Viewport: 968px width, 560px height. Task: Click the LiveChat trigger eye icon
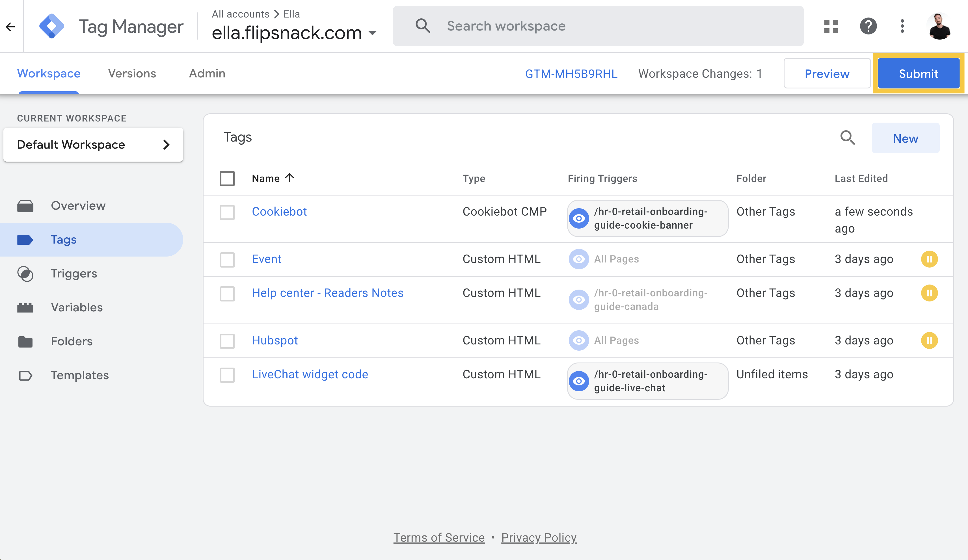pyautogui.click(x=579, y=381)
